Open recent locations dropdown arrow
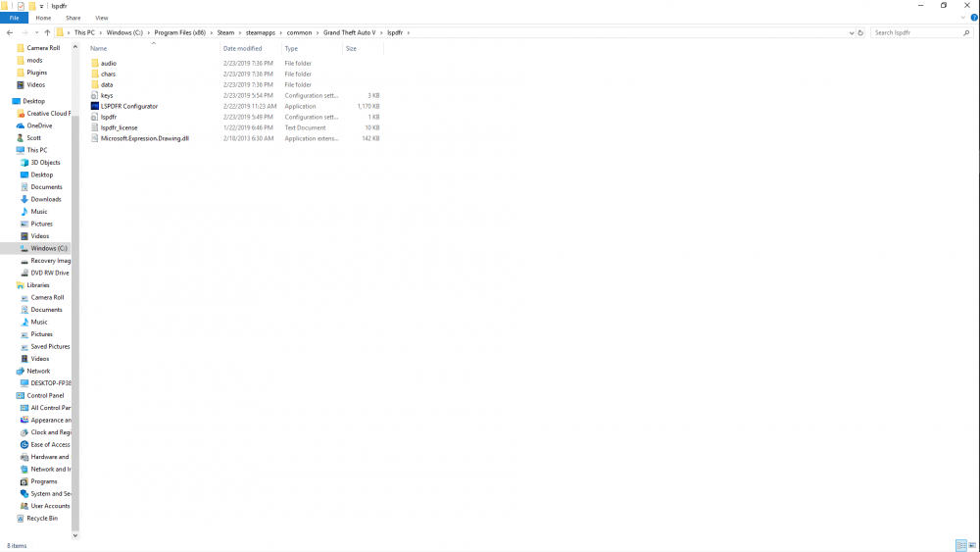The image size is (980, 552). (x=36, y=32)
